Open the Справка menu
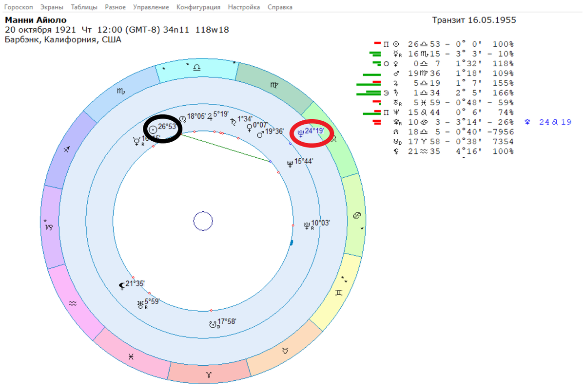 (280, 7)
